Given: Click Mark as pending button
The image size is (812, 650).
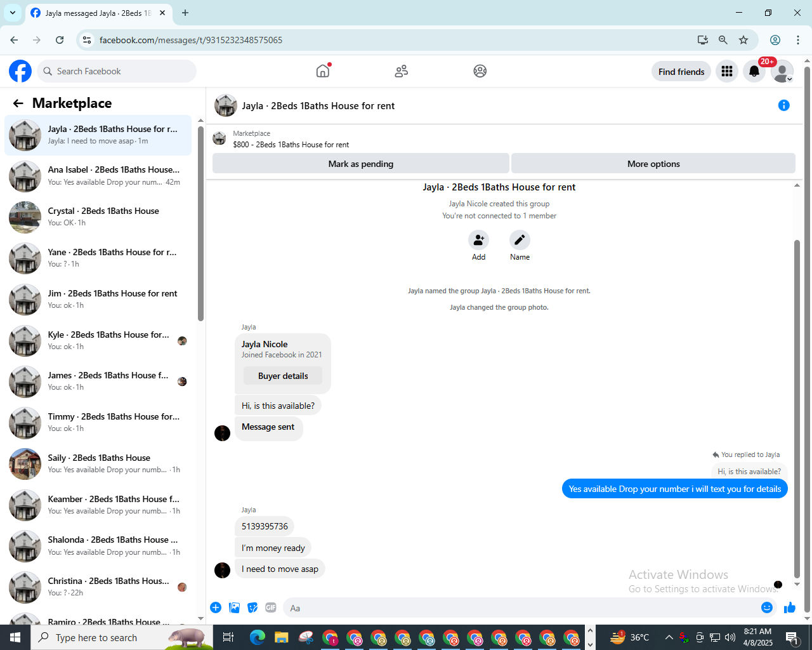Looking at the screenshot, I should pyautogui.click(x=361, y=164).
